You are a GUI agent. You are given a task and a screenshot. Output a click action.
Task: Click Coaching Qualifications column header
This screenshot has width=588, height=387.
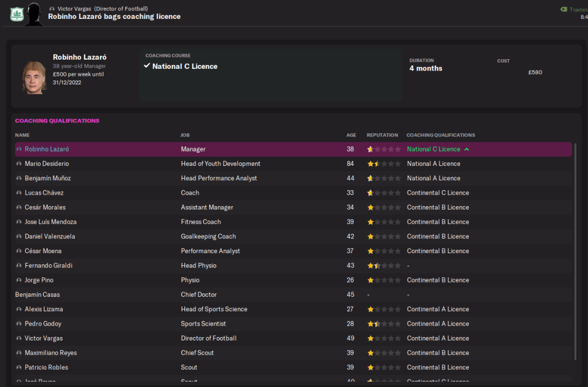(x=440, y=135)
